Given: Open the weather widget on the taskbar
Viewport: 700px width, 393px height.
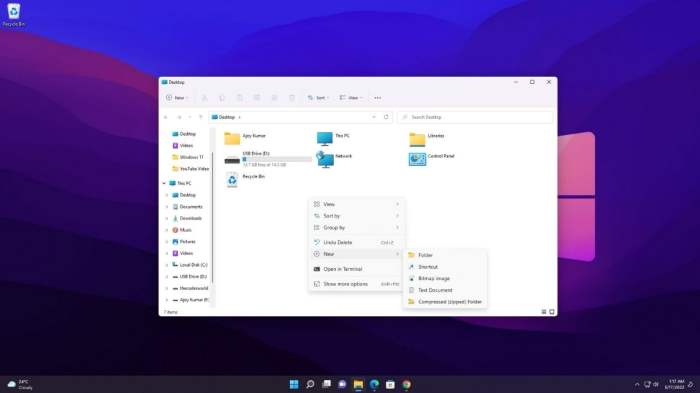Looking at the screenshot, I should point(20,384).
